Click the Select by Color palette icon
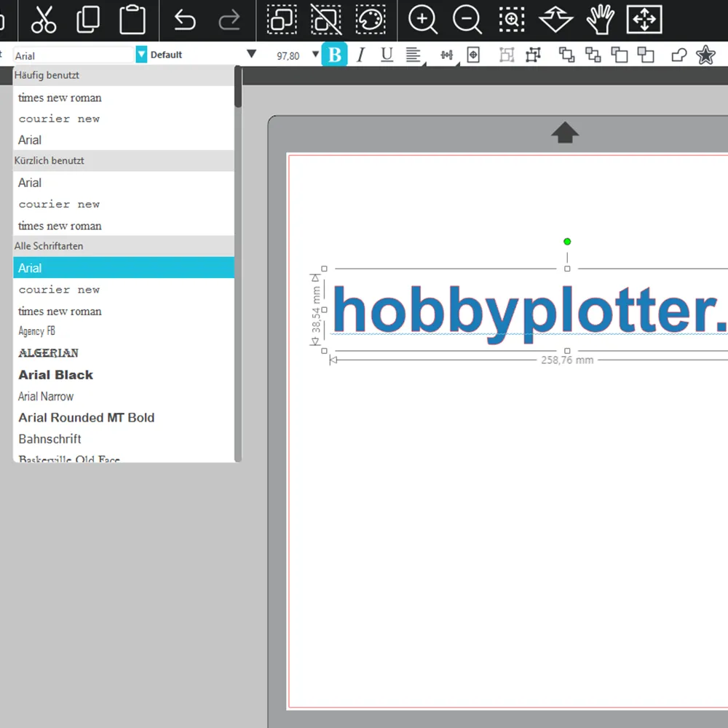This screenshot has height=728, width=728. (x=371, y=20)
